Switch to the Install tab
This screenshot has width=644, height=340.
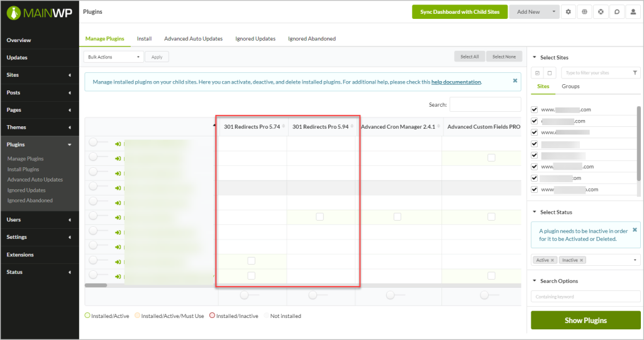(x=144, y=38)
